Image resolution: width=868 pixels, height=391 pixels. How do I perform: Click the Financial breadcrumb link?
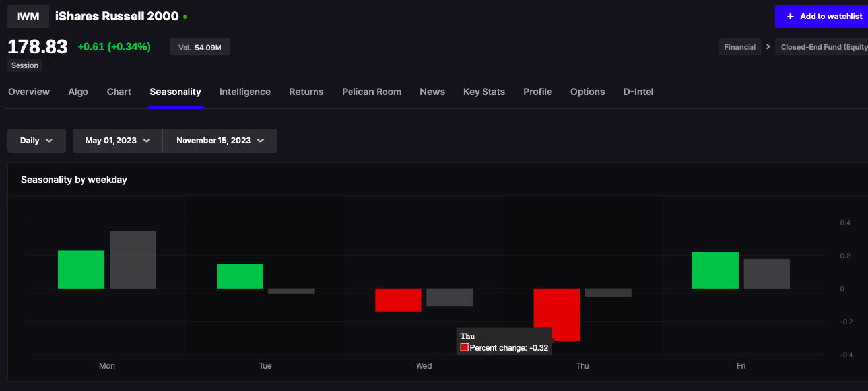[x=740, y=47]
